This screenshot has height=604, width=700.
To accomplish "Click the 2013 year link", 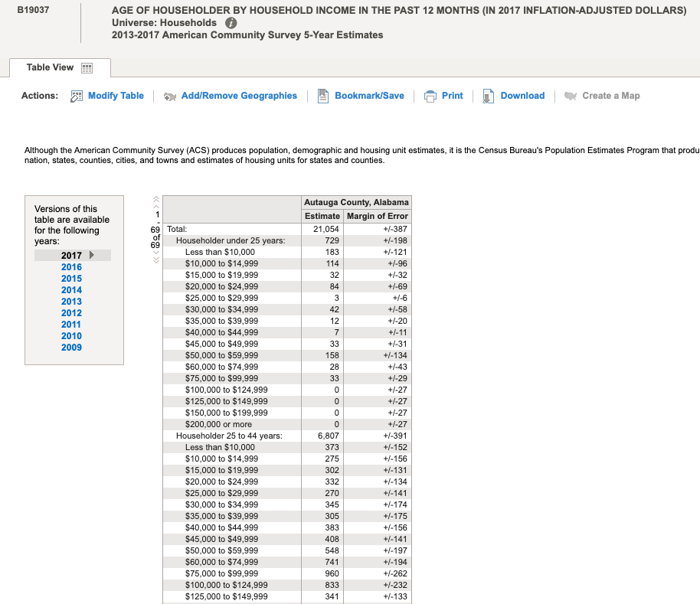I will point(71,301).
